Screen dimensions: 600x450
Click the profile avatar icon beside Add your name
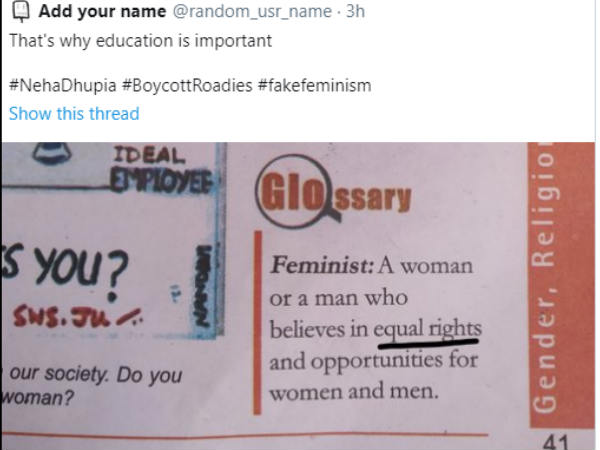21,11
